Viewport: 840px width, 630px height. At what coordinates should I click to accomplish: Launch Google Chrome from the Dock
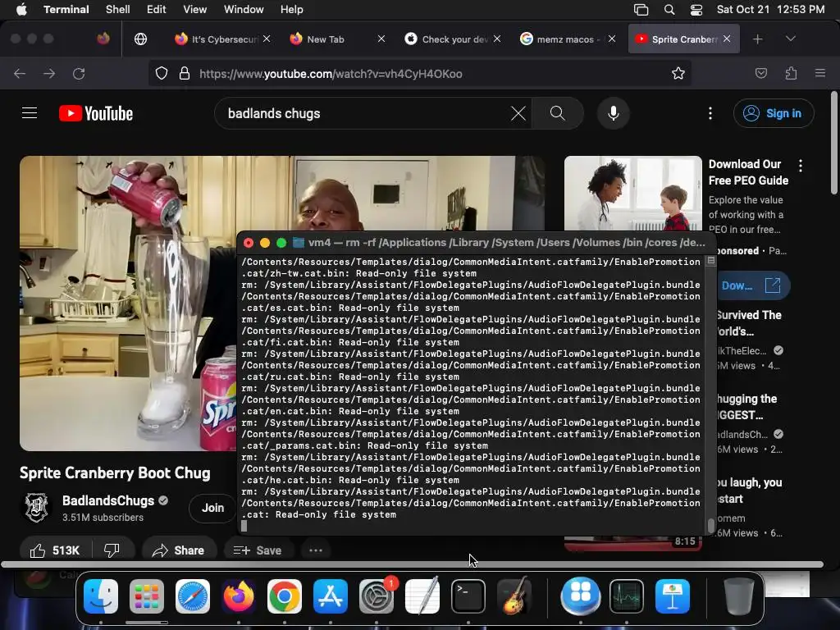pos(285,596)
